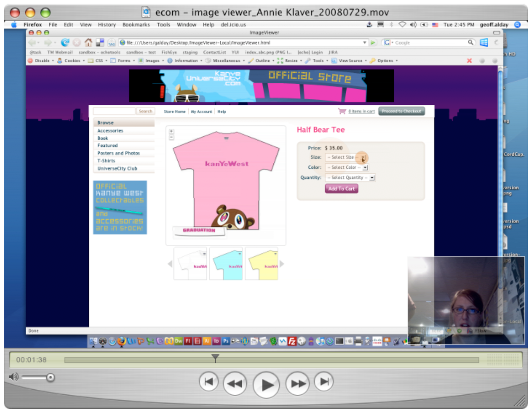This screenshot has height=414, width=532.
Task: Click the Spotlight icon in the menu bar
Action: (517, 24)
